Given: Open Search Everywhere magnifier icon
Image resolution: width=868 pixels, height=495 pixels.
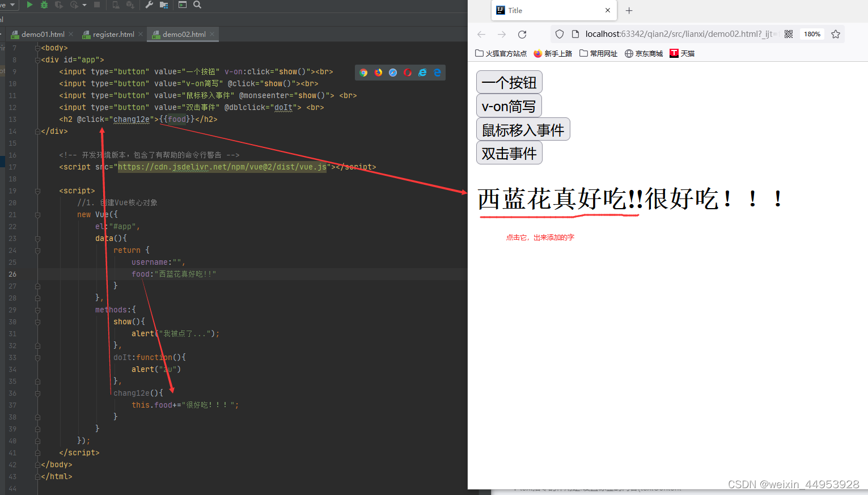Looking at the screenshot, I should pos(197,5).
